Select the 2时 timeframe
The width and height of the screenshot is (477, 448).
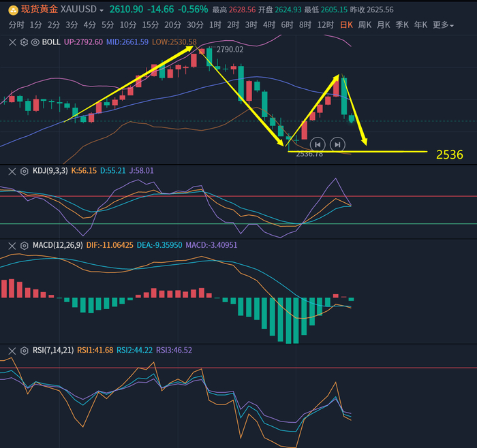click(233, 25)
